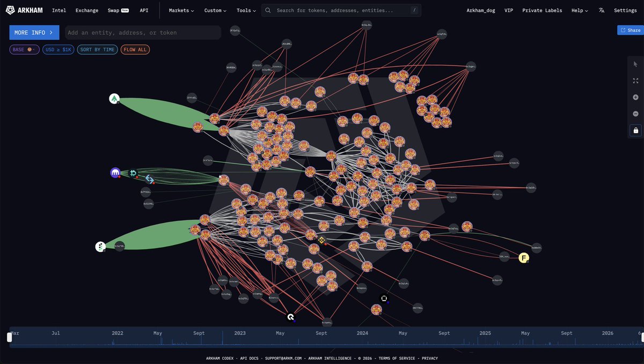Screen dimensions: 644x364
Task: Toggle the graph lock icon
Action: tap(635, 130)
